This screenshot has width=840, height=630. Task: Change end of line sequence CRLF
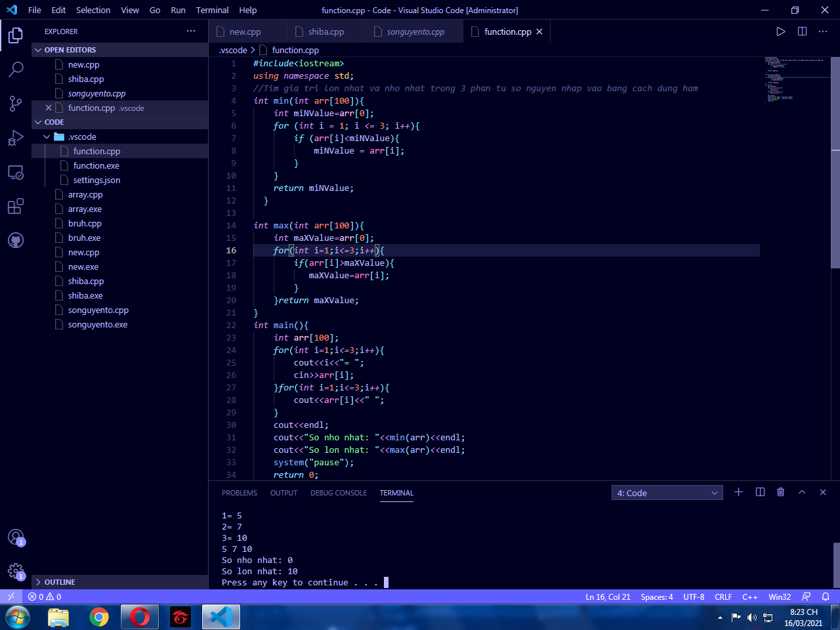coord(723,597)
